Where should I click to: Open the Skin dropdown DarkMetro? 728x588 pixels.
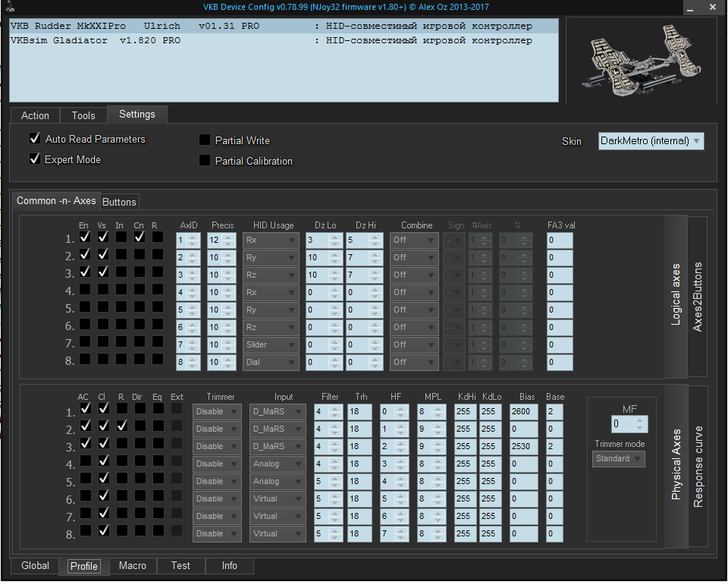[x=651, y=140]
